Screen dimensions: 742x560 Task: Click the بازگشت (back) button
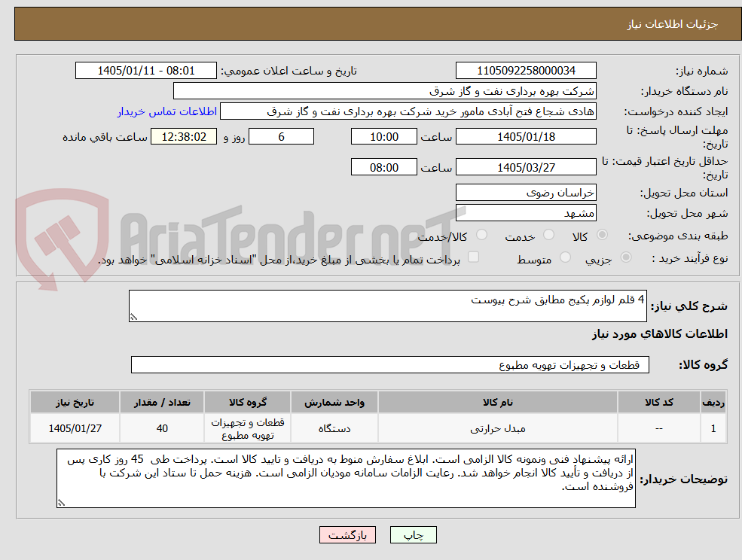(347, 535)
